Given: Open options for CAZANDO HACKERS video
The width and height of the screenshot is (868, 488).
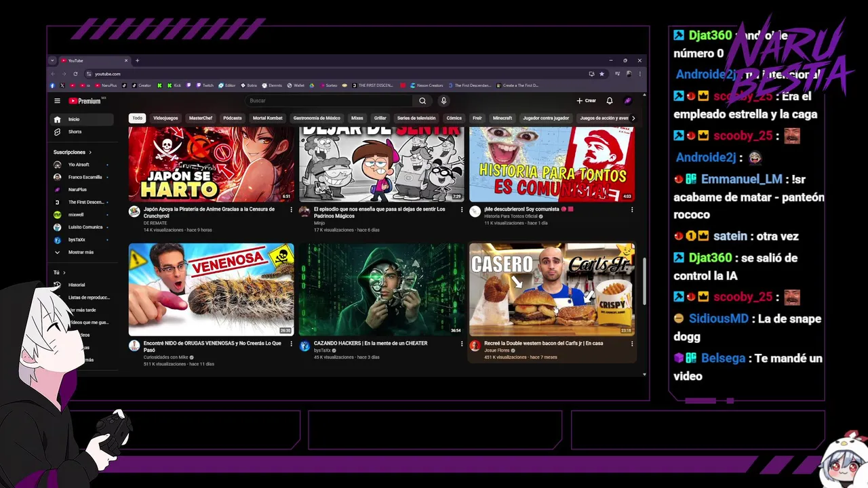Looking at the screenshot, I should (462, 344).
